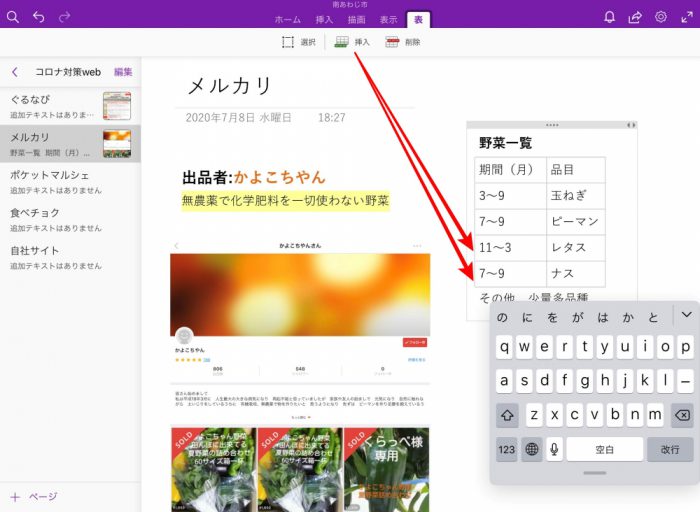Switch to the 123 numeric keyboard
This screenshot has width=700, height=512.
point(507,449)
